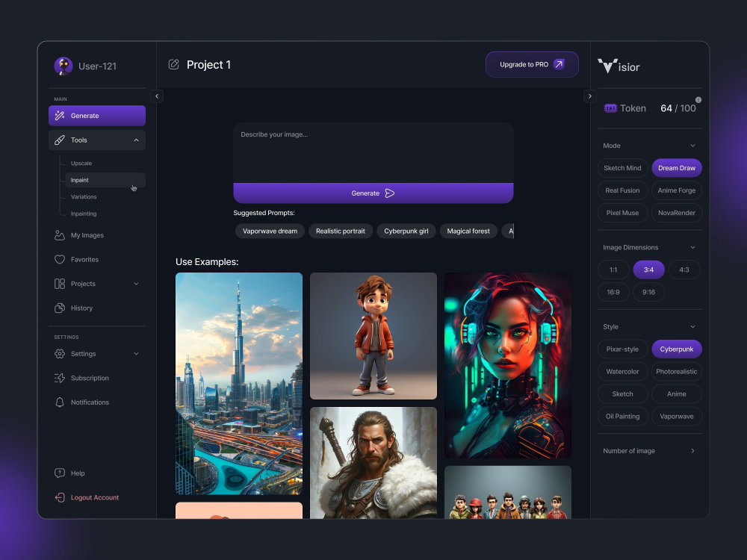
Task: Open the Dubai skyline example image
Action: coord(239,384)
